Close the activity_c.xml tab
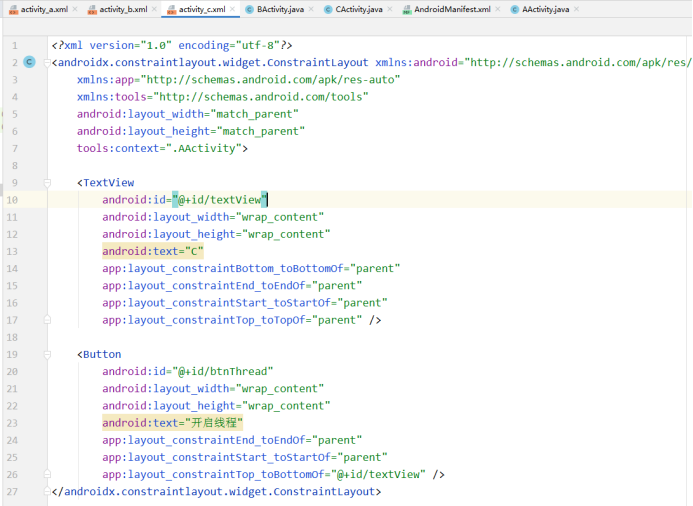This screenshot has width=693, height=506. click(x=232, y=9)
